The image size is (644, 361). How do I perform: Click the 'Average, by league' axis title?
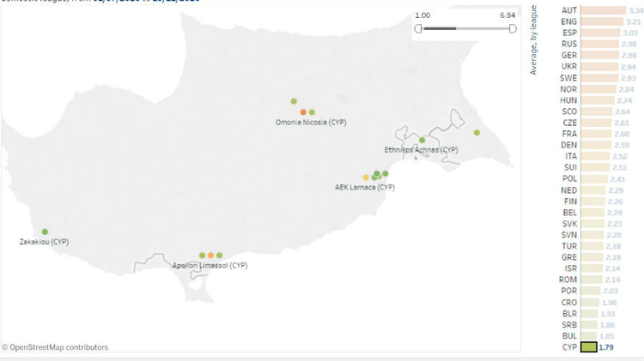click(x=533, y=39)
